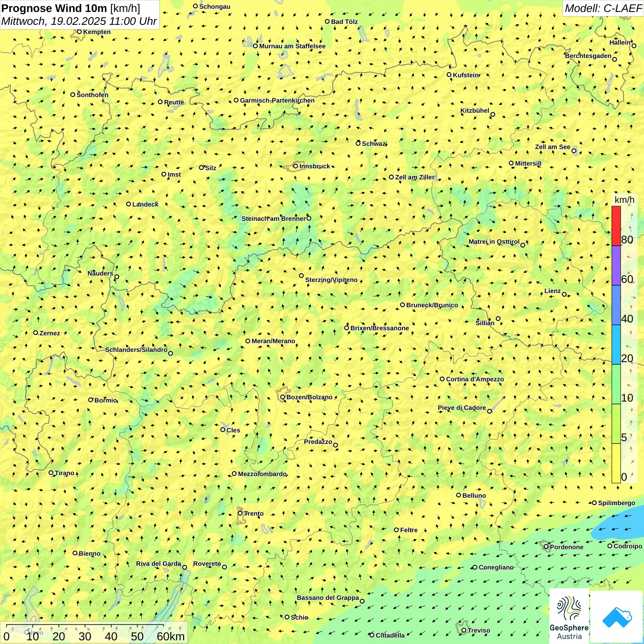
Task: Click the Matrei in Osttirol label
Action: pyautogui.click(x=494, y=241)
